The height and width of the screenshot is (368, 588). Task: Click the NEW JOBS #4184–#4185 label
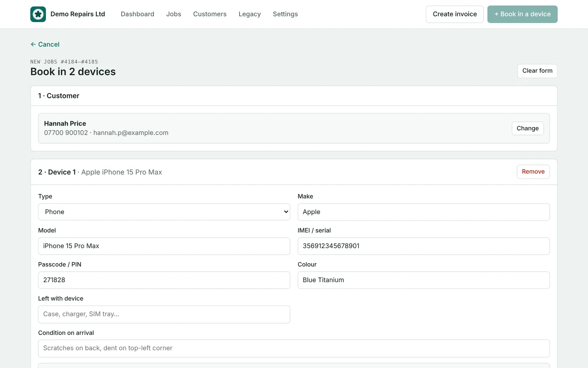(64, 62)
